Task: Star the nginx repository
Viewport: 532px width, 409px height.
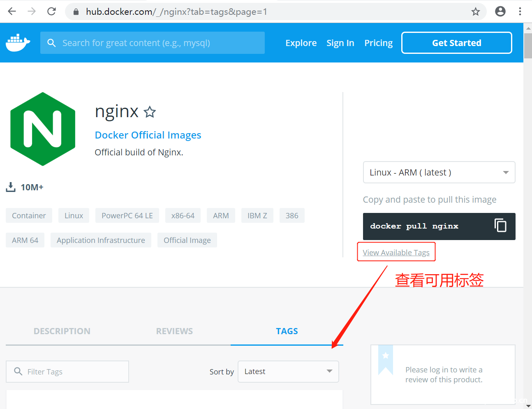Action: [150, 111]
